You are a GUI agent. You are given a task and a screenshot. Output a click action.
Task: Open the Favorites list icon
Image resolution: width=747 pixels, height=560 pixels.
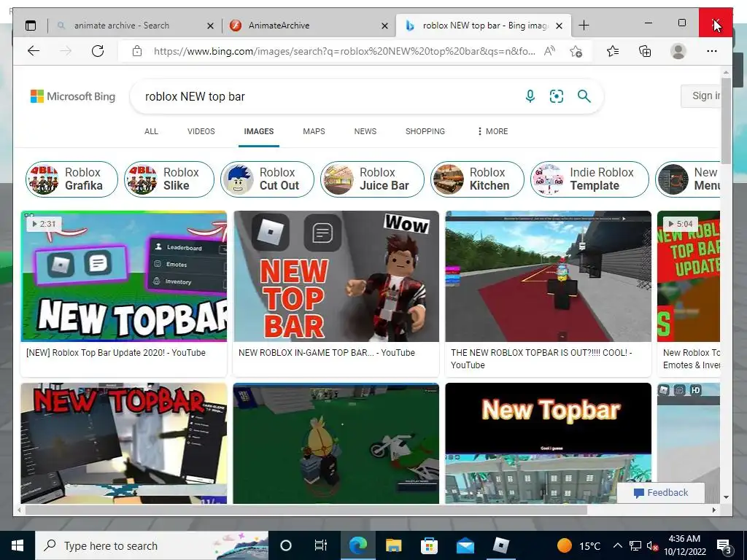pos(613,51)
